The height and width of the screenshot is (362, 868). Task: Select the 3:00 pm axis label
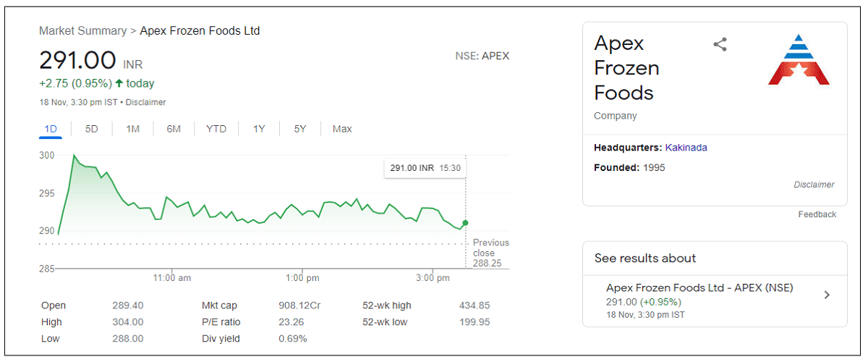pos(433,278)
